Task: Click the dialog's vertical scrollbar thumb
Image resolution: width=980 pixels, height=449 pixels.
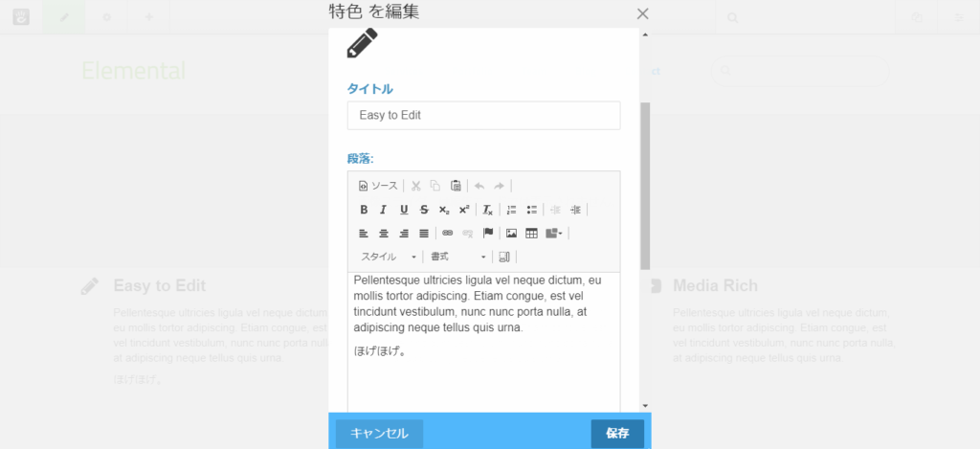Action: tap(645, 182)
